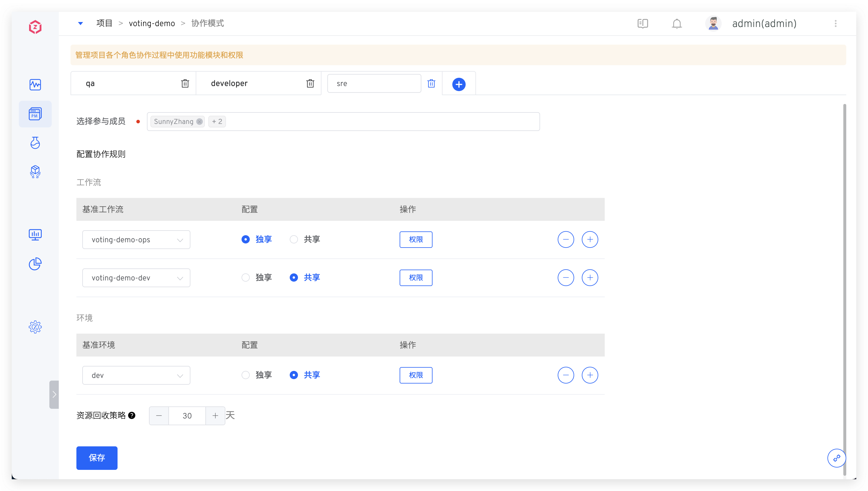Open the voting-demo-dev workflow dropdown
This screenshot has height=491, width=868.
(136, 278)
